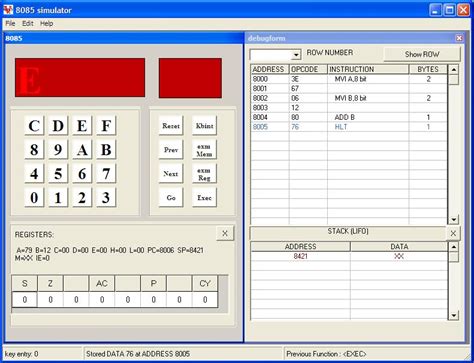The width and height of the screenshot is (474, 363).
Task: Click down arrow of instruction table scrollbar
Action: click(454, 219)
